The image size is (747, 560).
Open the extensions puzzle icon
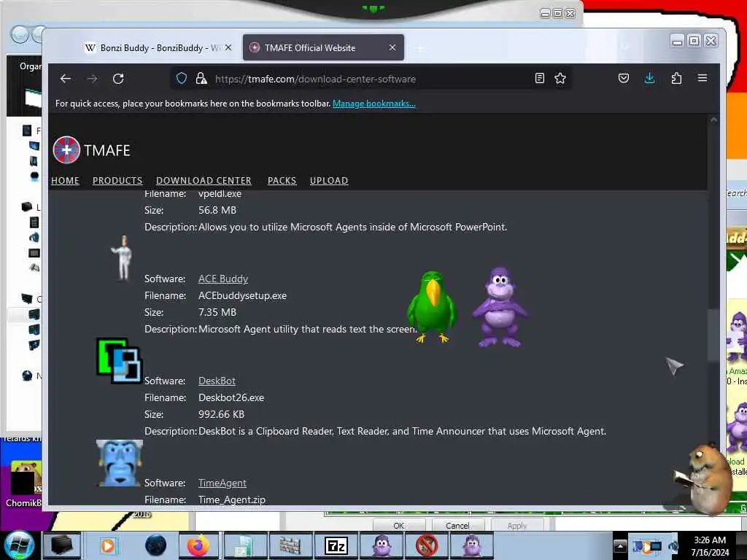(676, 78)
